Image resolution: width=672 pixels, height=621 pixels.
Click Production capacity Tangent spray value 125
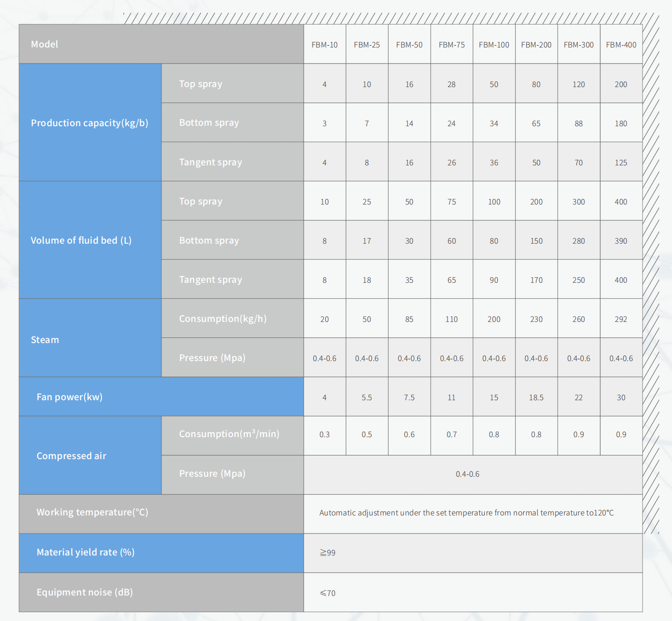(x=621, y=162)
